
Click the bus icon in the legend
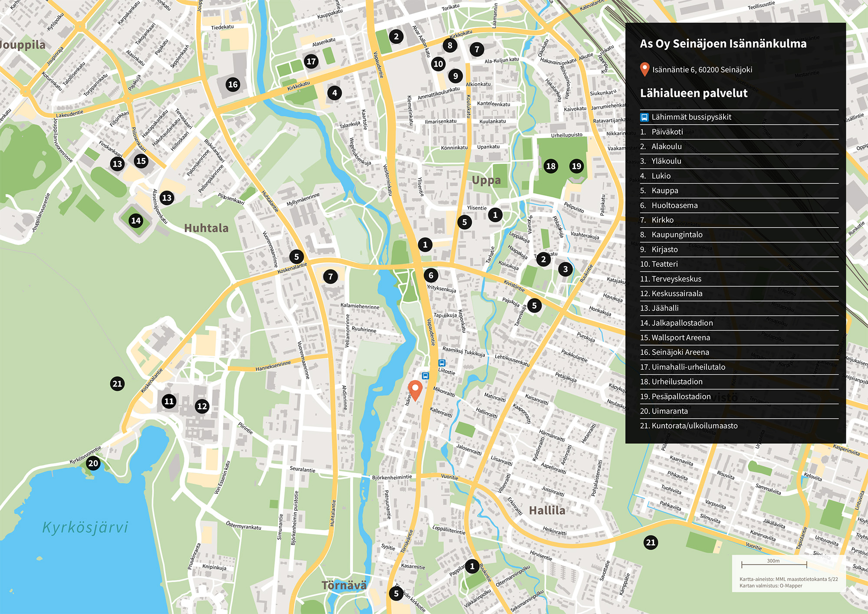(644, 117)
